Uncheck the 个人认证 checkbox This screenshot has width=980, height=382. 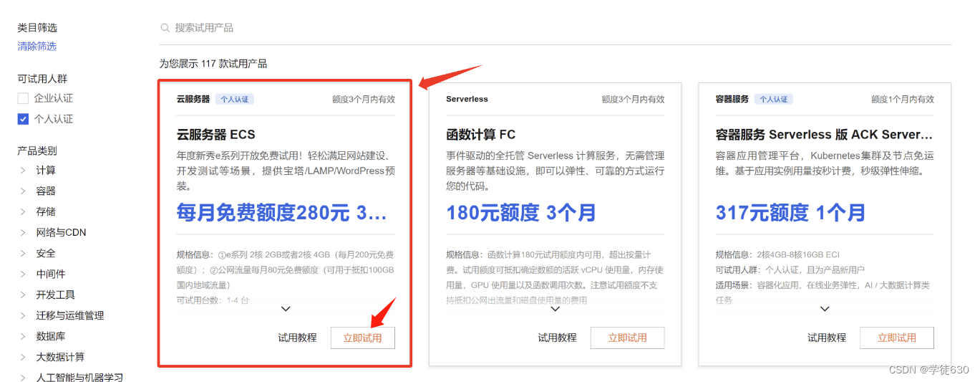point(23,119)
